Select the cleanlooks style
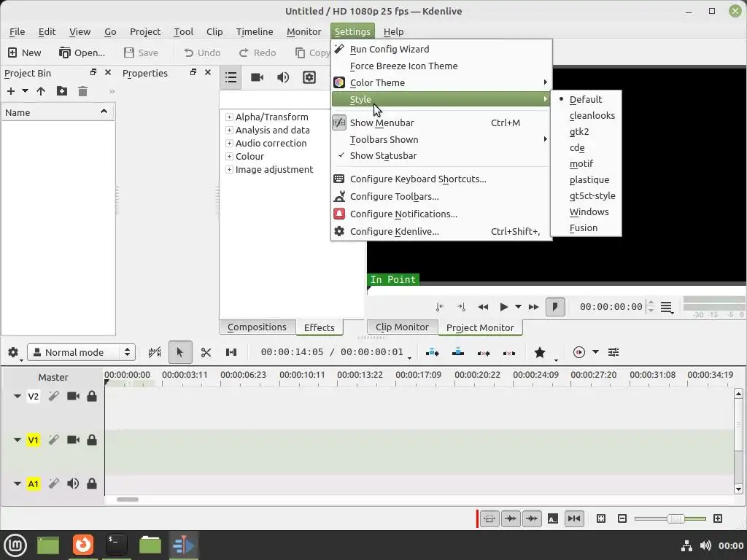This screenshot has height=560, width=747. point(586,116)
